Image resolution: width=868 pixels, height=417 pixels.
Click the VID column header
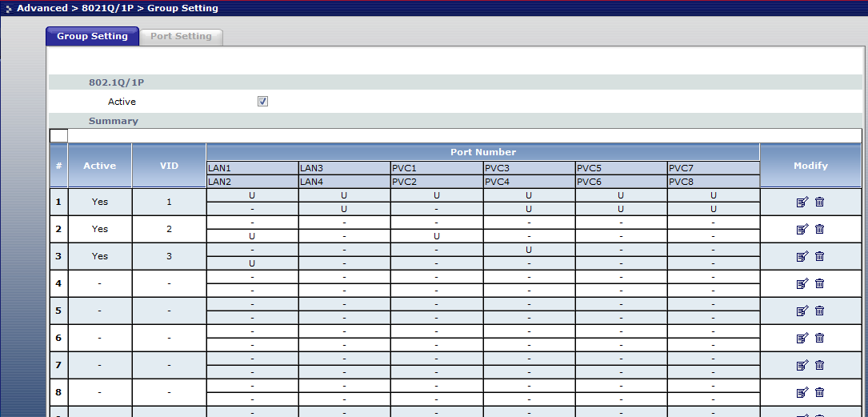169,166
